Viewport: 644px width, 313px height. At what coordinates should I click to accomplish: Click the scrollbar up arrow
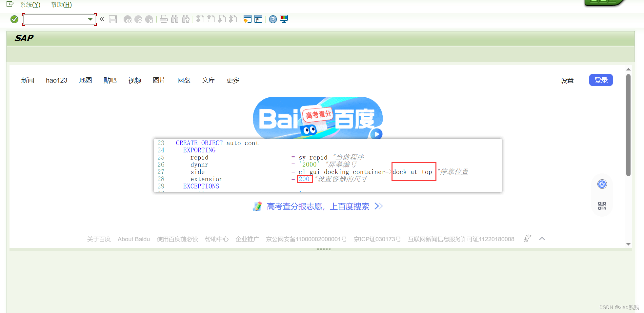[x=628, y=69]
